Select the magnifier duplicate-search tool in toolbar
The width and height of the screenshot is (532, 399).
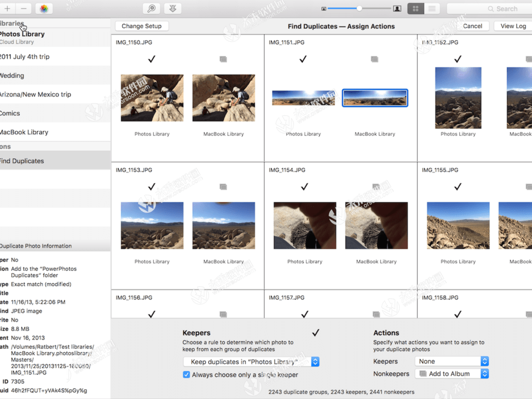151,8
